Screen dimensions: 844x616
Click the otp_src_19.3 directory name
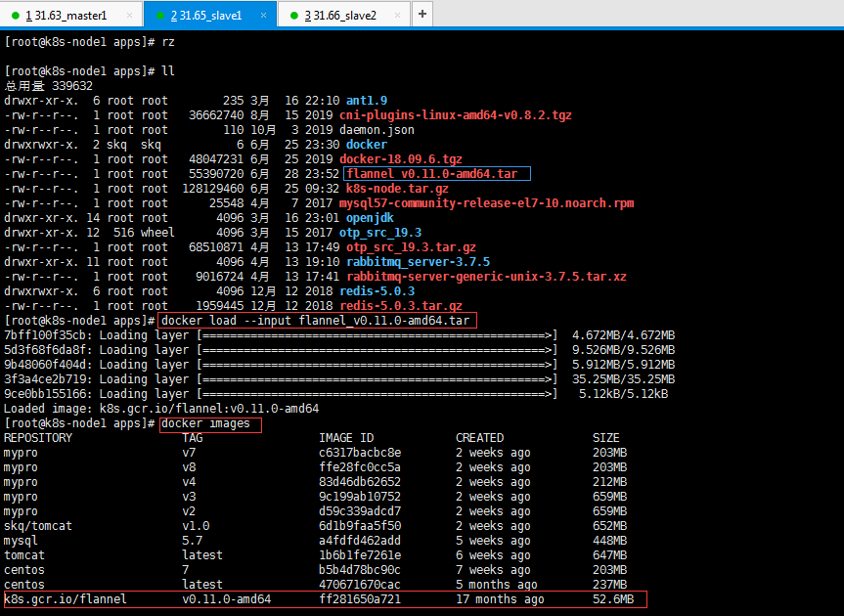380,233
